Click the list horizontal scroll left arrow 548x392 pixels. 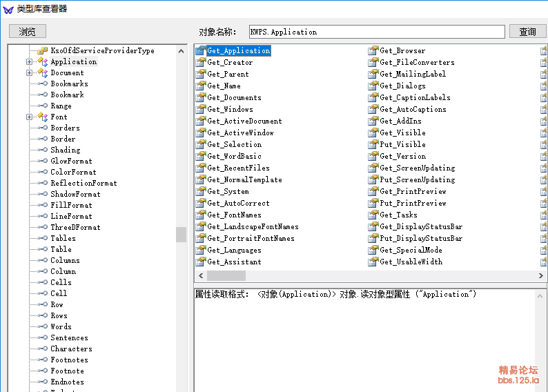coord(201,275)
